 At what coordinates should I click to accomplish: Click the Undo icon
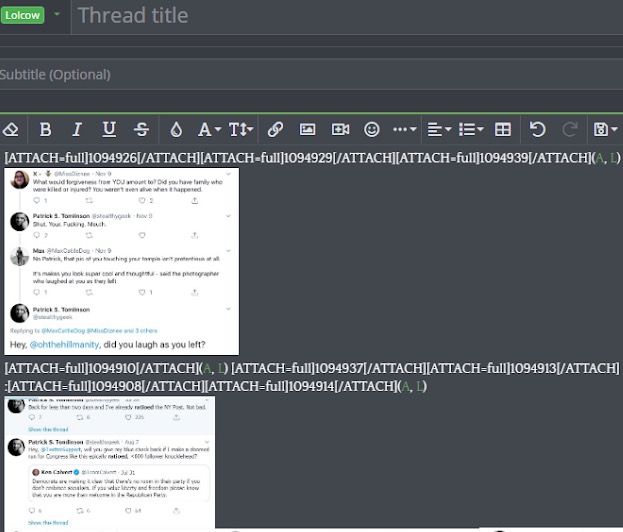[x=538, y=130]
